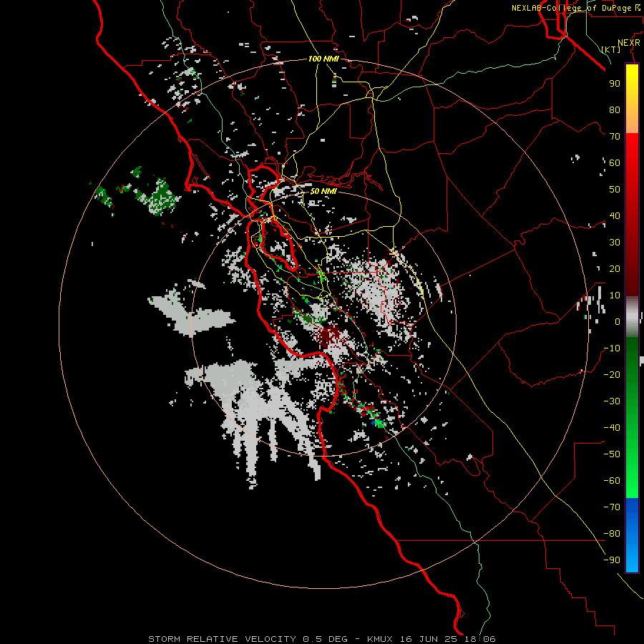Click the dark red outbound velocity patch near radar
This screenshot has height=644, width=644.
pos(331,336)
